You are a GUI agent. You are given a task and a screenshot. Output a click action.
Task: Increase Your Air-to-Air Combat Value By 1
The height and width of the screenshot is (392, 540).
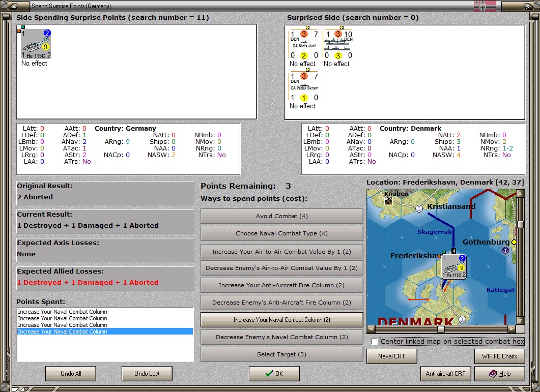click(282, 252)
